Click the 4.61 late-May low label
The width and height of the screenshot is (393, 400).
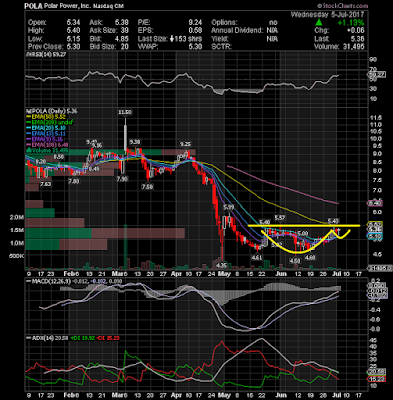pyautogui.click(x=257, y=258)
